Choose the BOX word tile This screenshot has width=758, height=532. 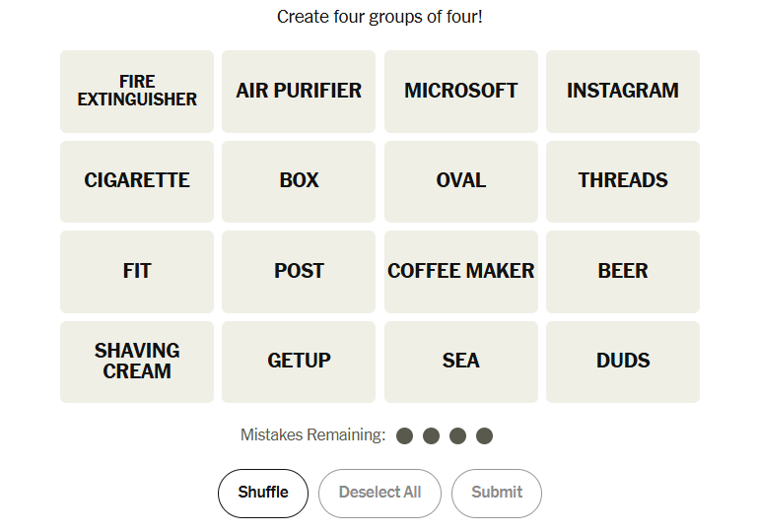(299, 181)
